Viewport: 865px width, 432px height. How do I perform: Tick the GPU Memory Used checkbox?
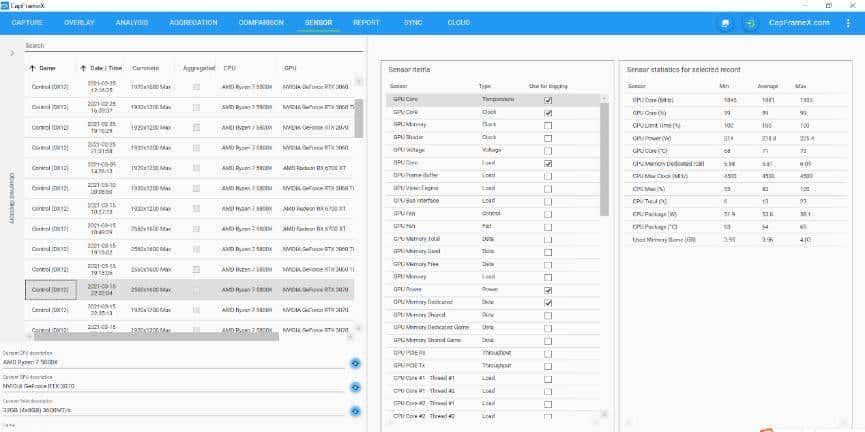[x=548, y=253]
